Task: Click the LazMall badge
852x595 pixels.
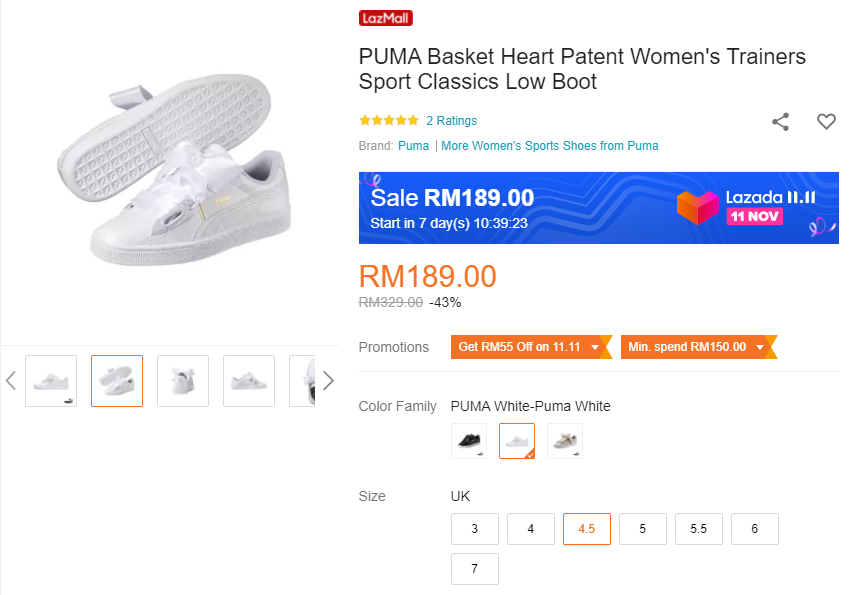Action: coord(386,18)
